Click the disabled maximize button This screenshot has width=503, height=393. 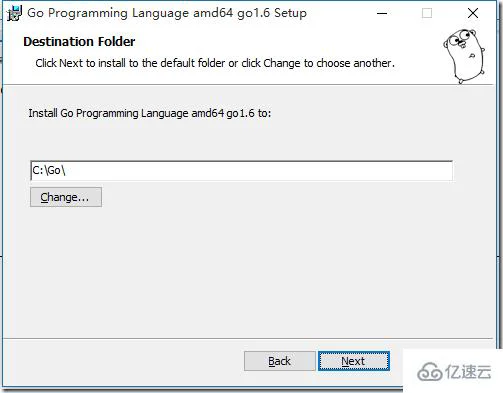pyautogui.click(x=427, y=13)
